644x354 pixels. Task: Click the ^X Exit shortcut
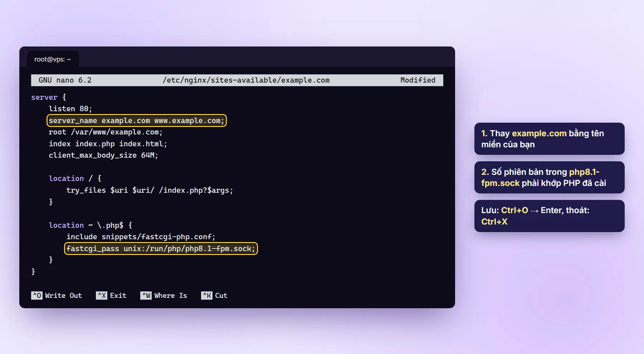[111, 295]
